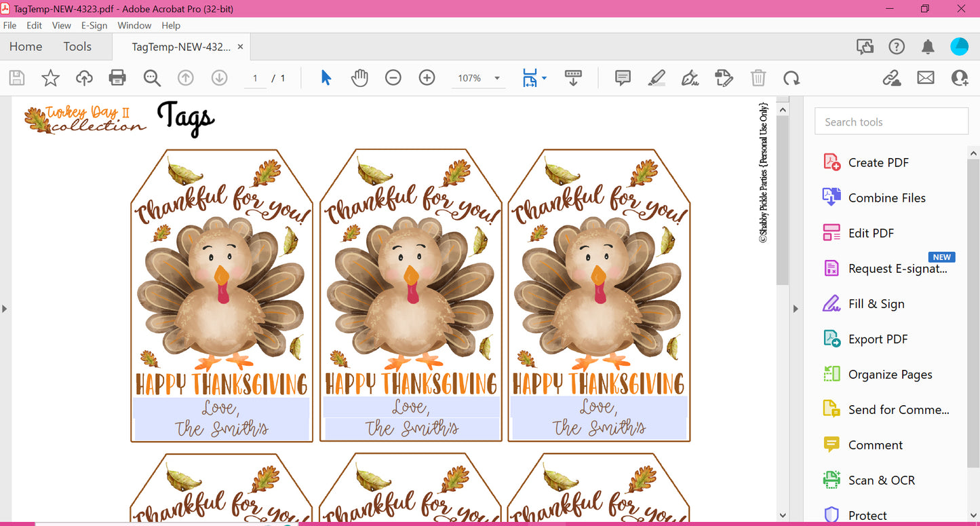The height and width of the screenshot is (526, 980).
Task: Click the Search tools field
Action: pyautogui.click(x=891, y=122)
